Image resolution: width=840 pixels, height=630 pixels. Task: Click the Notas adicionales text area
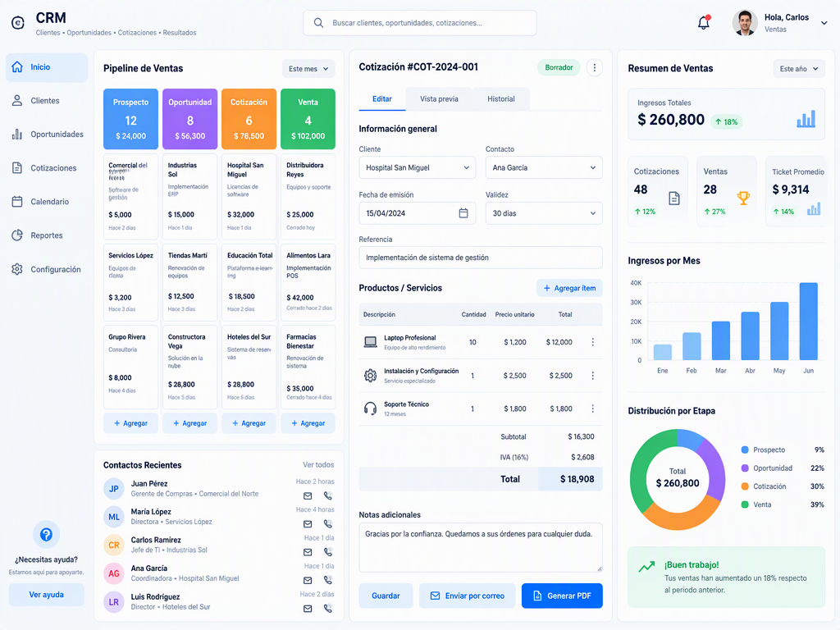tap(481, 547)
